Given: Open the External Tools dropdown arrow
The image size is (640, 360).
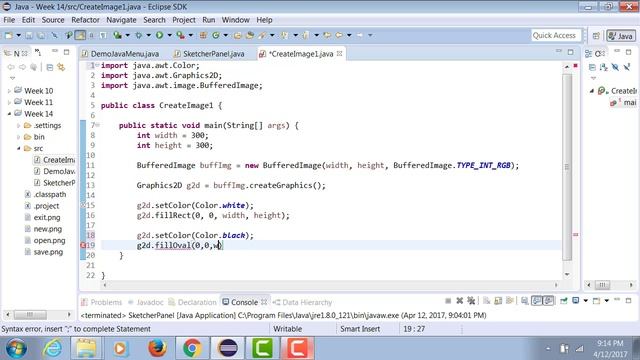Looking at the screenshot, I should [x=190, y=36].
